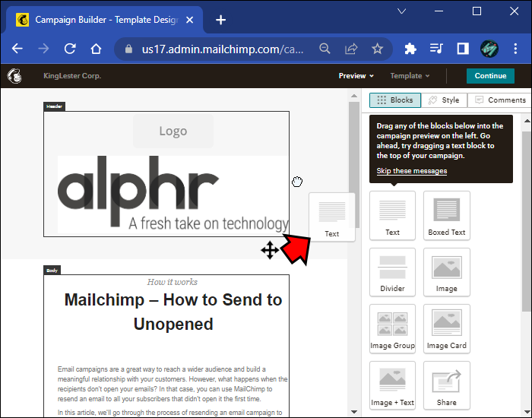Click the KingLester Corp. account name

click(72, 76)
